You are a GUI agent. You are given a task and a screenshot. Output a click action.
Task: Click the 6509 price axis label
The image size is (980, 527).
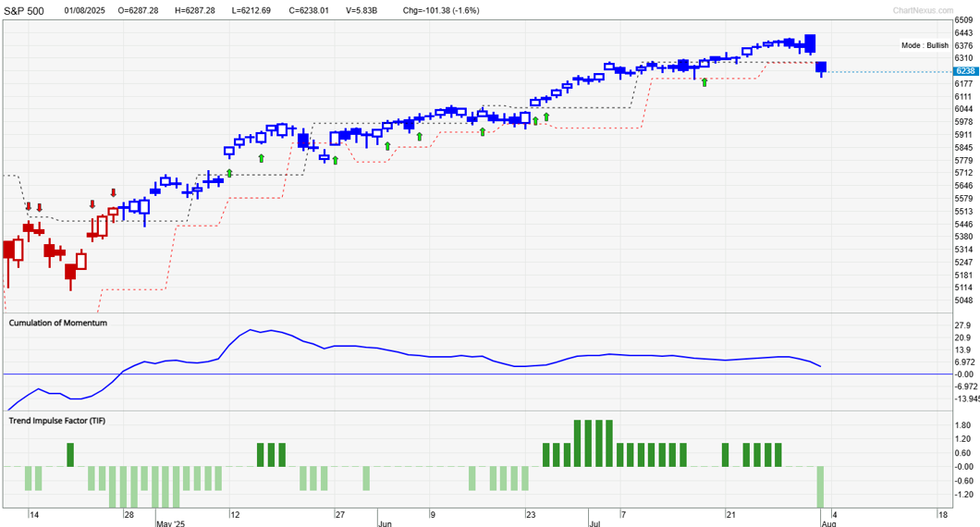963,20
